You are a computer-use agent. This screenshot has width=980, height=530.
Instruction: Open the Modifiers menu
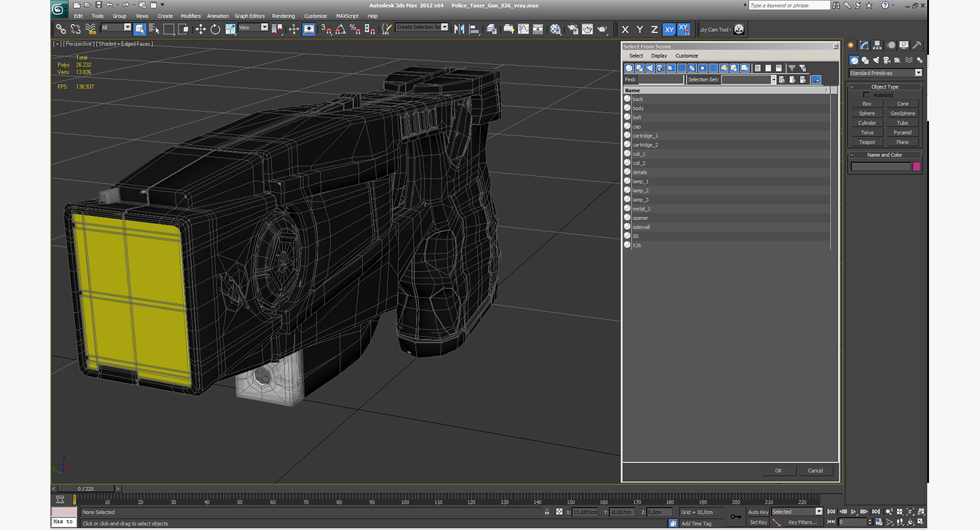click(191, 16)
